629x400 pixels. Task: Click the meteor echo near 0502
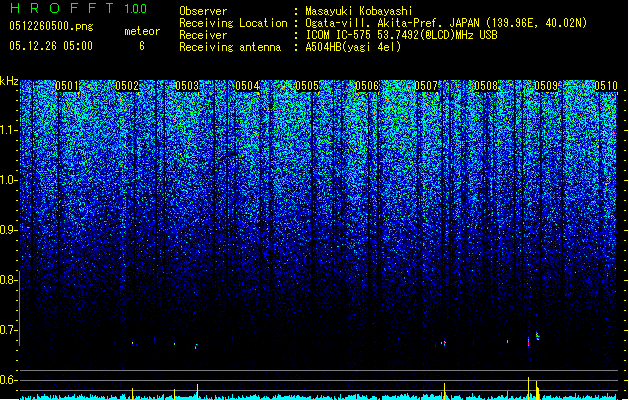click(133, 343)
